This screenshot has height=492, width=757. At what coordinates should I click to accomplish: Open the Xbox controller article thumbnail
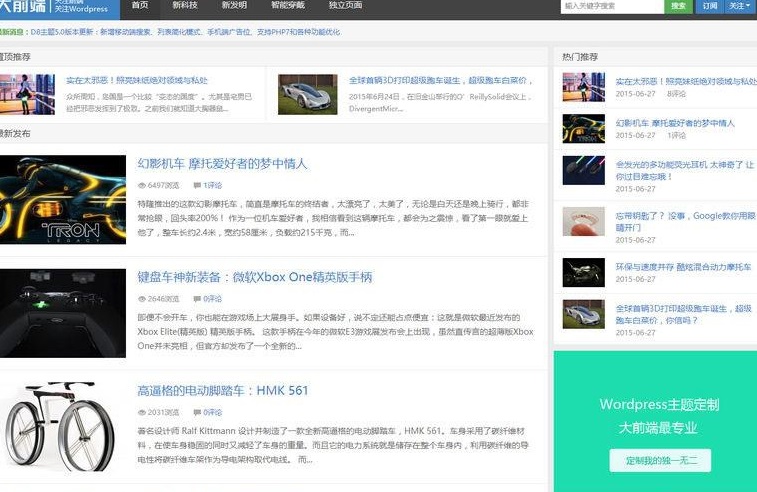point(63,313)
